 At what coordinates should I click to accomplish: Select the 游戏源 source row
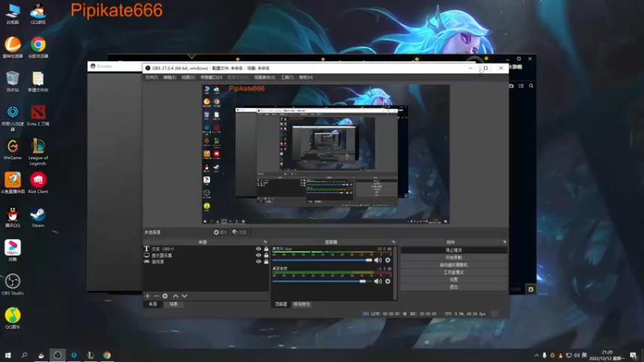(x=206, y=261)
